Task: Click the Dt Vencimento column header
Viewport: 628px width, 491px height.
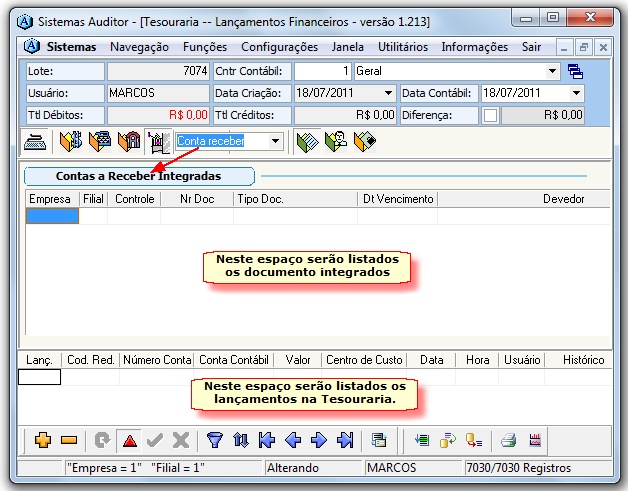Action: tap(398, 199)
